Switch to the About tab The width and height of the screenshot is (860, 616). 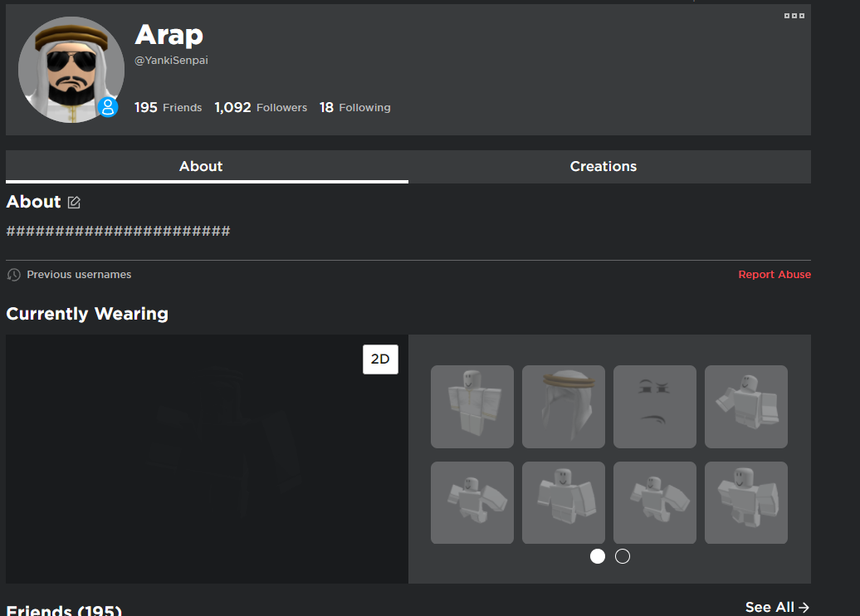tap(207, 167)
